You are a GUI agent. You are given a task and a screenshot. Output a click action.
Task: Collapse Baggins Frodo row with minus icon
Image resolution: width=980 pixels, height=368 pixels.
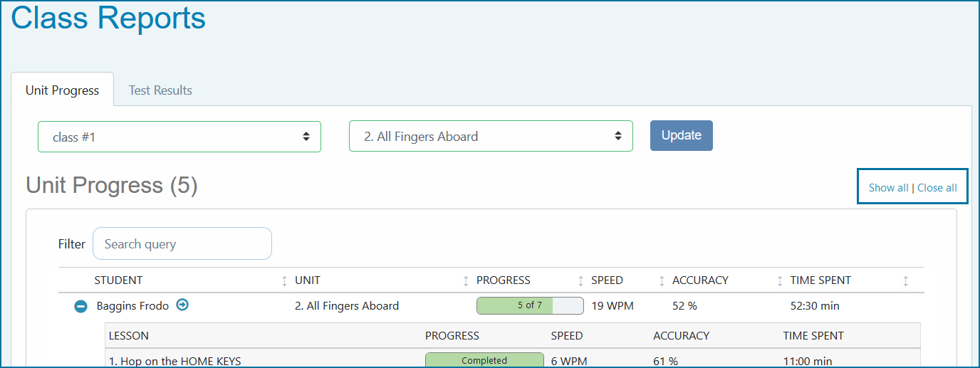click(x=81, y=306)
